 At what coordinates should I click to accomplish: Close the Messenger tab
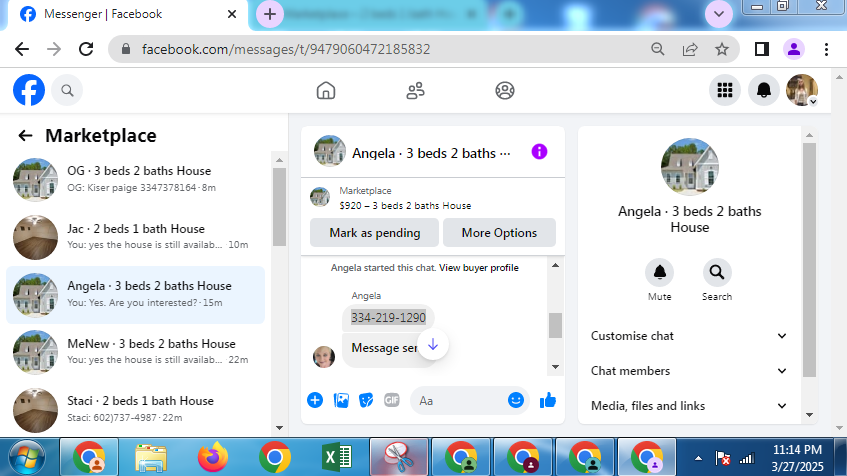[x=232, y=14]
